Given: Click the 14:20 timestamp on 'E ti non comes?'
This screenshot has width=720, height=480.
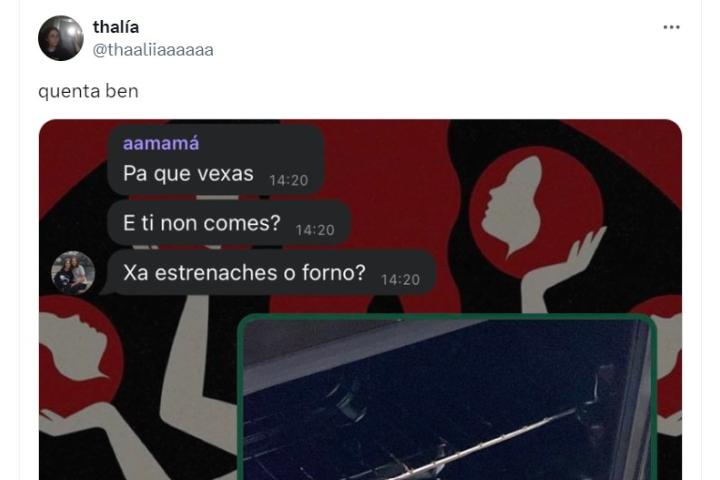Looking at the screenshot, I should point(315,230).
